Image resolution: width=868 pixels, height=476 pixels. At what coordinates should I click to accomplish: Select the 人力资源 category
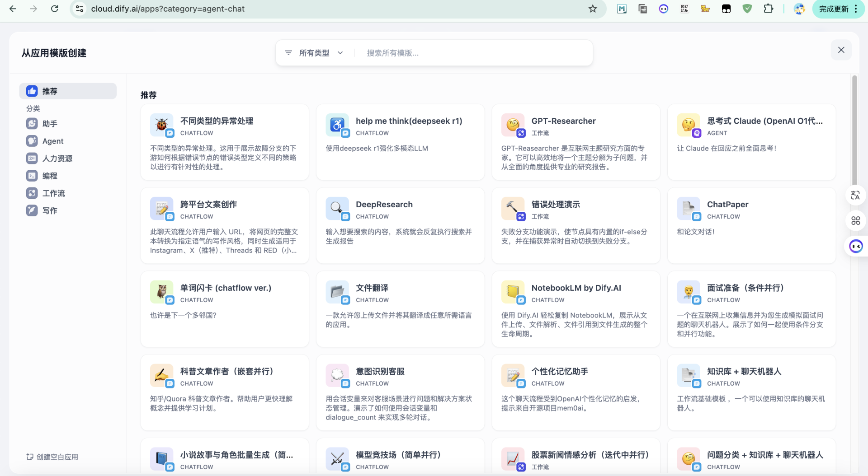pos(57,159)
